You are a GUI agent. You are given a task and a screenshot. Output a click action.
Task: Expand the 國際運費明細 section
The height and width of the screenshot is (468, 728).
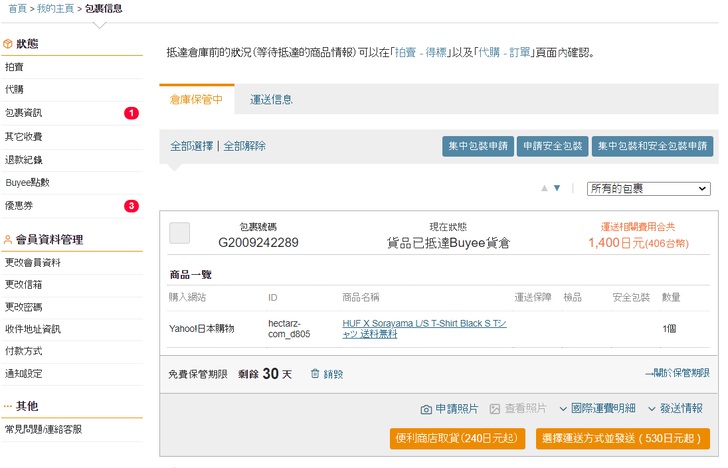click(x=596, y=409)
